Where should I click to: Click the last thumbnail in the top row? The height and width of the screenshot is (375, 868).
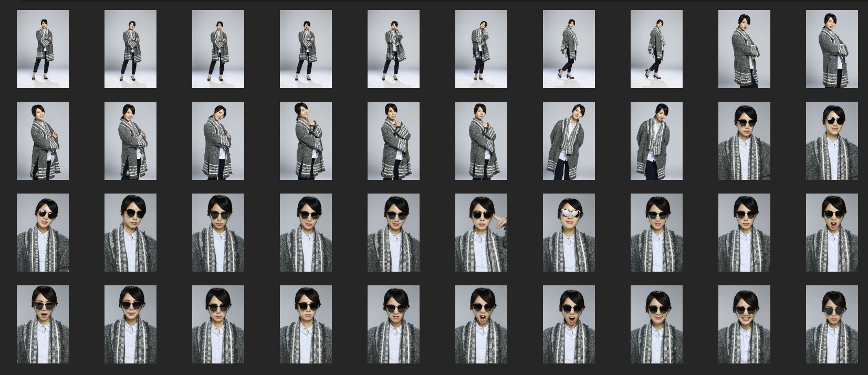tap(832, 49)
